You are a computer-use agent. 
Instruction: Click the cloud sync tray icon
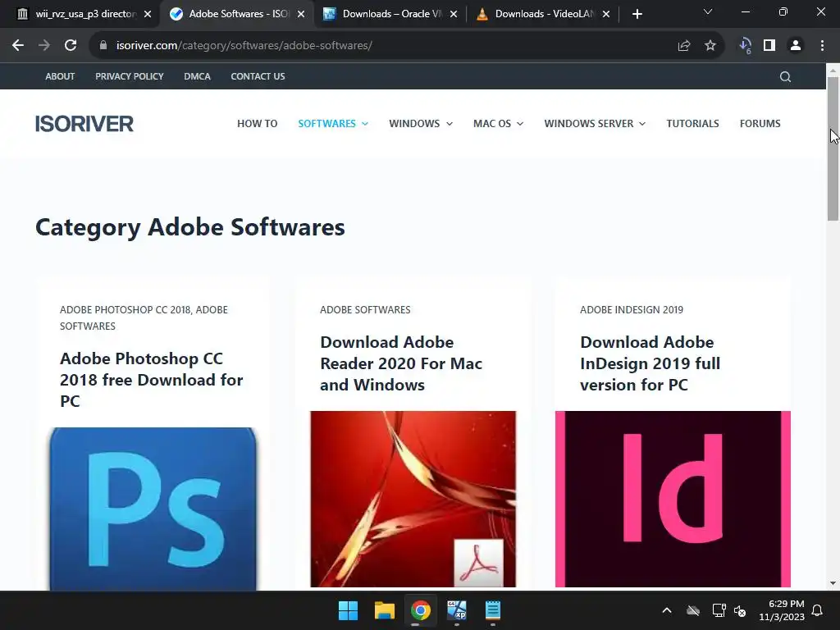point(693,610)
